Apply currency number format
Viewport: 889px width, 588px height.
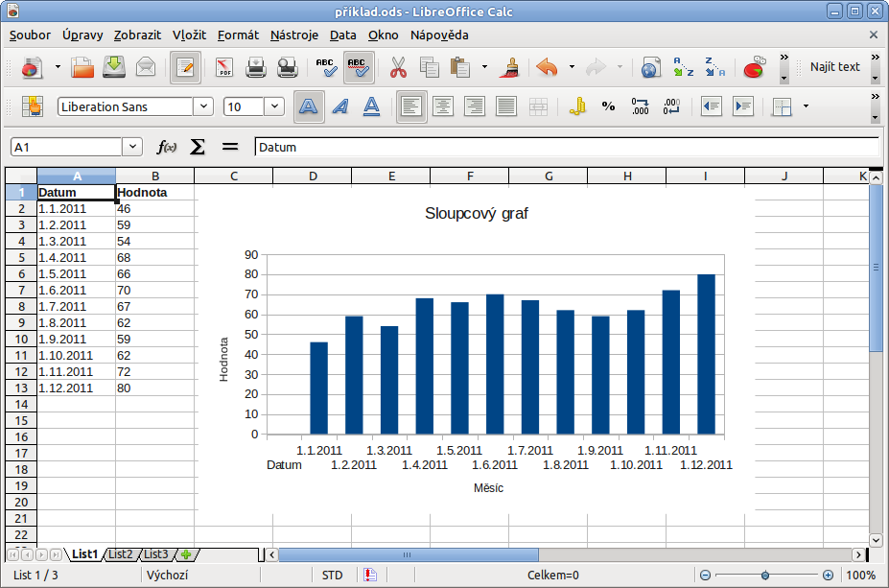pyautogui.click(x=577, y=106)
